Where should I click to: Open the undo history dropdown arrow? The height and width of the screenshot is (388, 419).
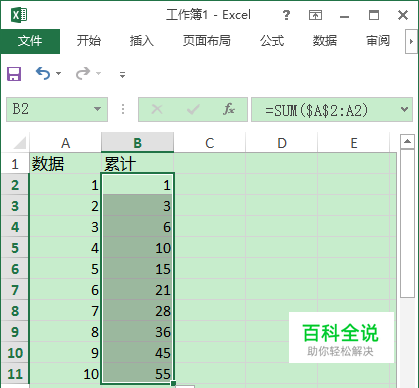point(59,73)
